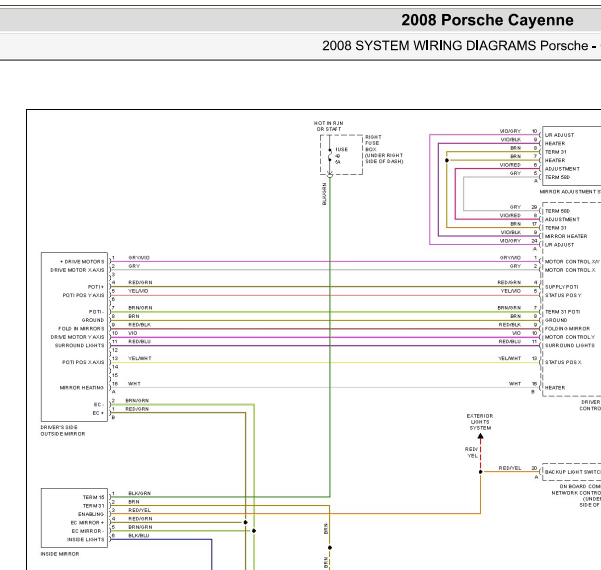The image size is (601, 570).
Task: Click "EXTERIOR LIGHTS SYSTEM" reference text
Action: click(x=480, y=422)
